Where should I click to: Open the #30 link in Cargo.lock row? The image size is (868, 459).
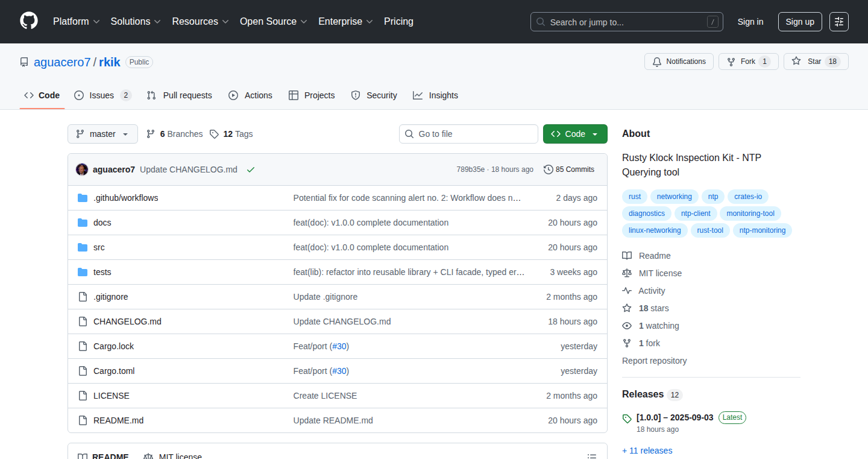[x=339, y=346]
